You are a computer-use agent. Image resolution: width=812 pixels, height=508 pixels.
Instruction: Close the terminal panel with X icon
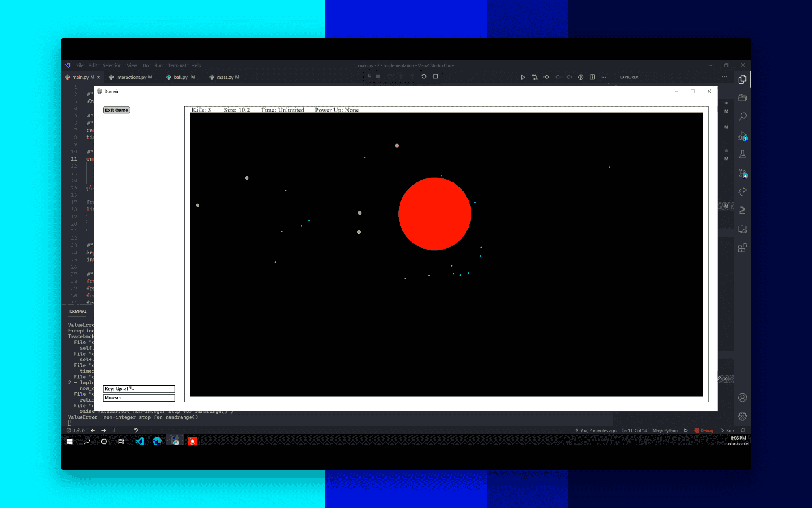726,379
